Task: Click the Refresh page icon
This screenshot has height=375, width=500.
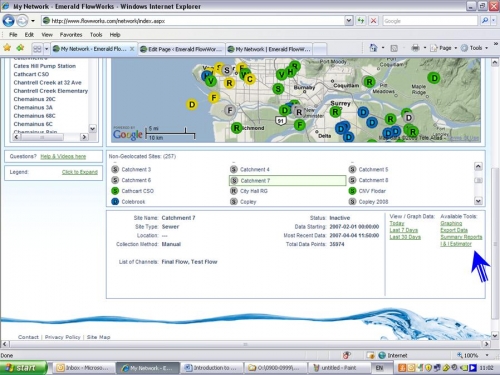Action: click(x=361, y=21)
